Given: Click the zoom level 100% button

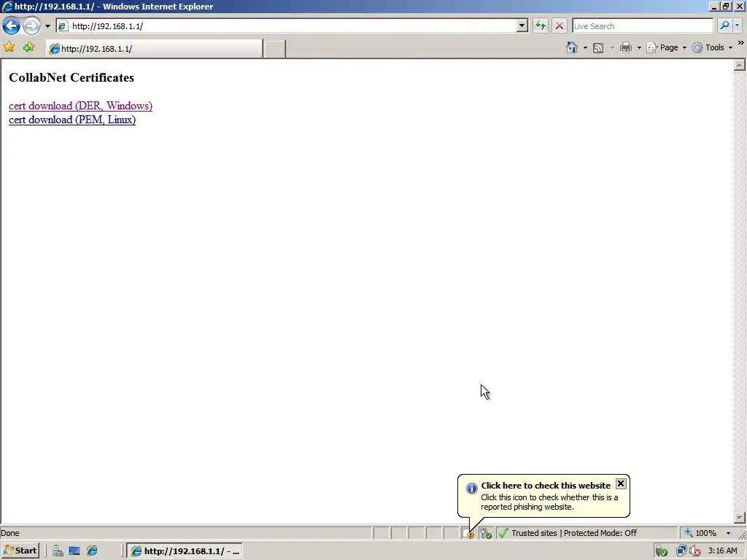Looking at the screenshot, I should pyautogui.click(x=700, y=533).
